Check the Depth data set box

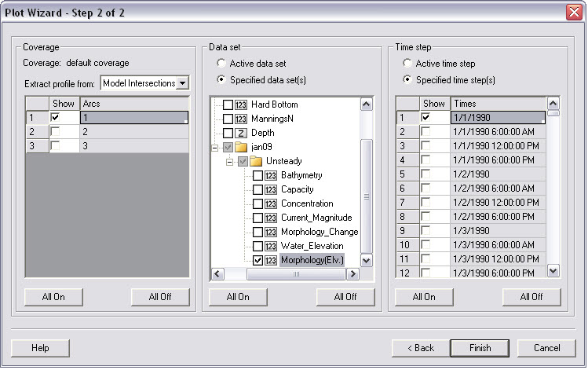228,133
